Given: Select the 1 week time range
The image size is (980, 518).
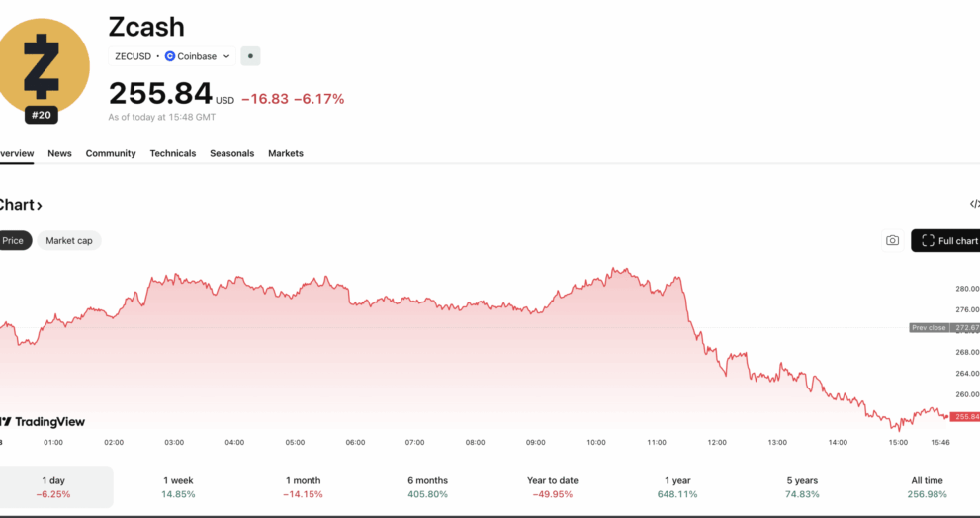Looking at the screenshot, I should 179,486.
